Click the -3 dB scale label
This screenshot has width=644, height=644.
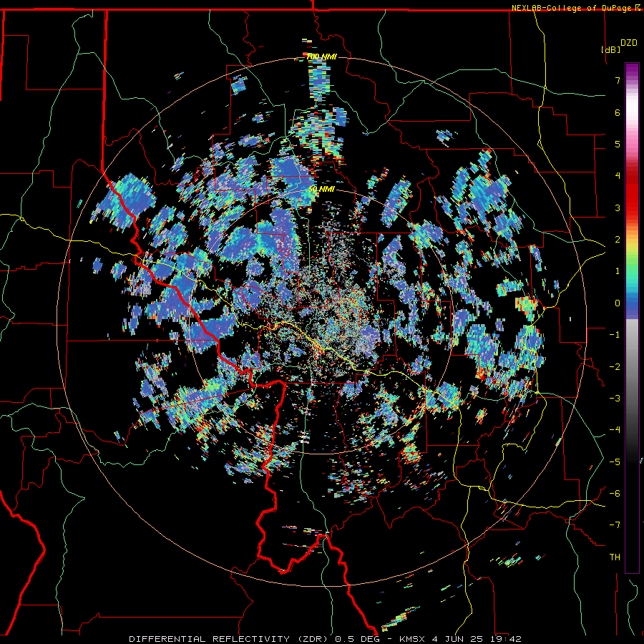[615, 399]
